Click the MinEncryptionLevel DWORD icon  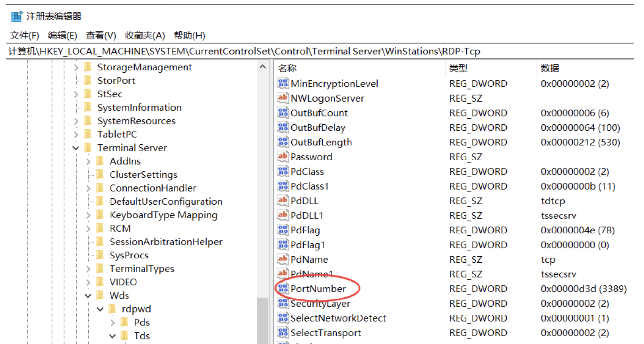(x=283, y=83)
